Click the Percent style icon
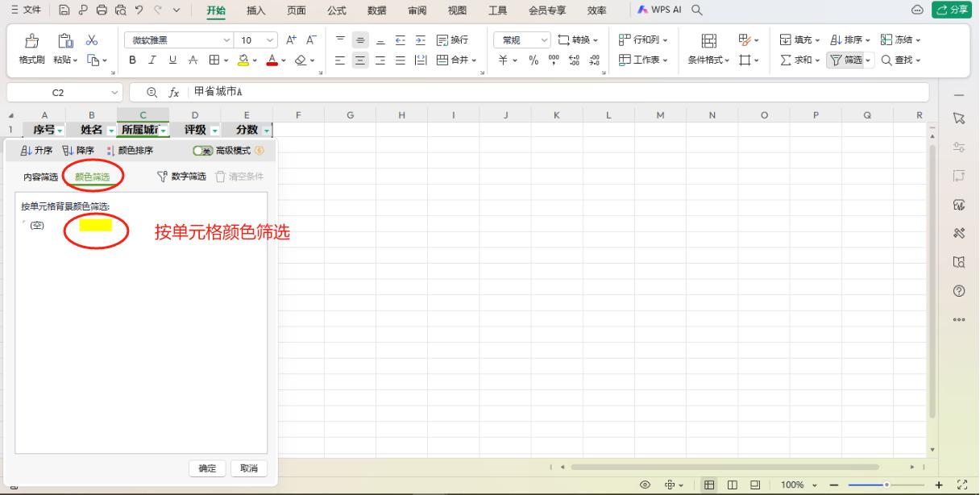Screen dimensions: 980x495 pyautogui.click(x=534, y=60)
